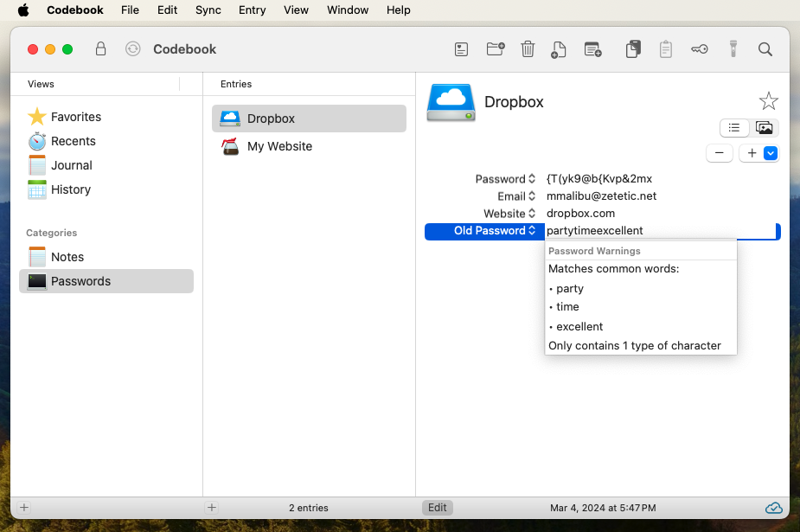Viewport: 800px width, 532px height.
Task: Open the Sync menu
Action: click(208, 10)
